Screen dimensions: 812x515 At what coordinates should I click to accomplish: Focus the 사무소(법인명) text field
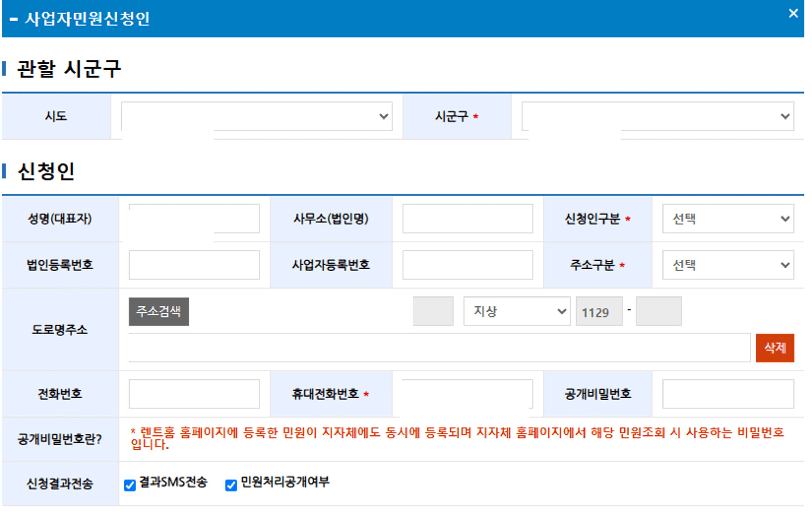[467, 219]
